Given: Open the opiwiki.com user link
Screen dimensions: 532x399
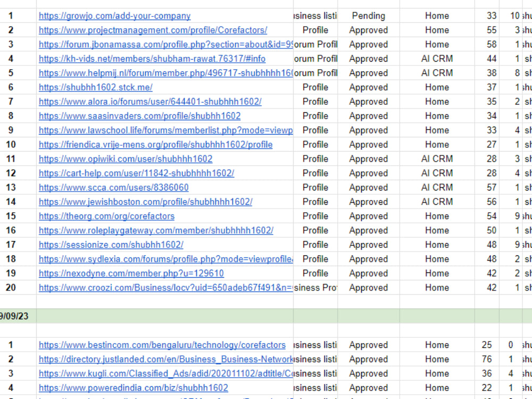Looking at the screenshot, I should click(126, 159).
